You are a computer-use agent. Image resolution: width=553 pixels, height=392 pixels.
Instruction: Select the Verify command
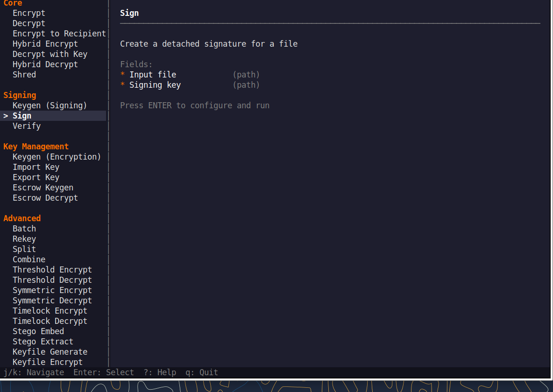tap(27, 126)
